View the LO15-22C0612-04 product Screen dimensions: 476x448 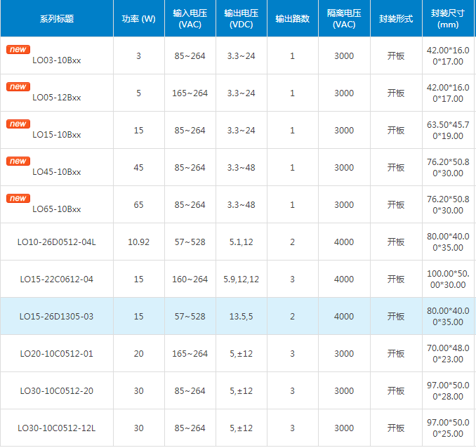pos(56,279)
